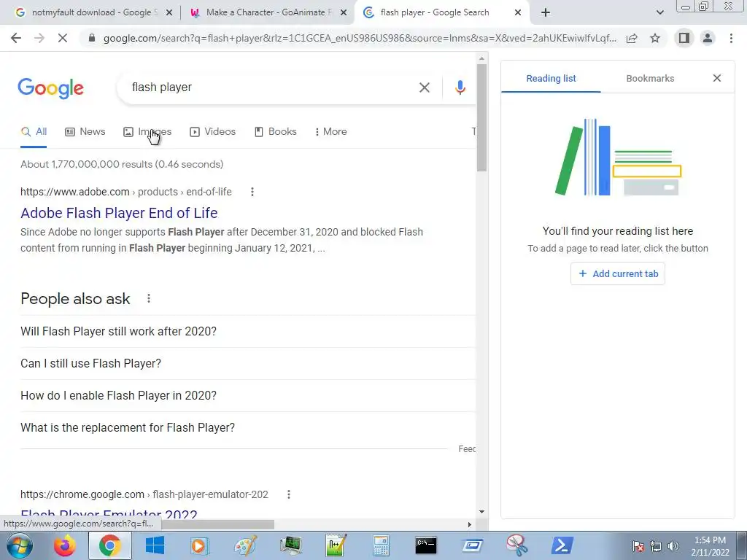Clear the search box with X
This screenshot has width=747, height=560.
tap(424, 87)
